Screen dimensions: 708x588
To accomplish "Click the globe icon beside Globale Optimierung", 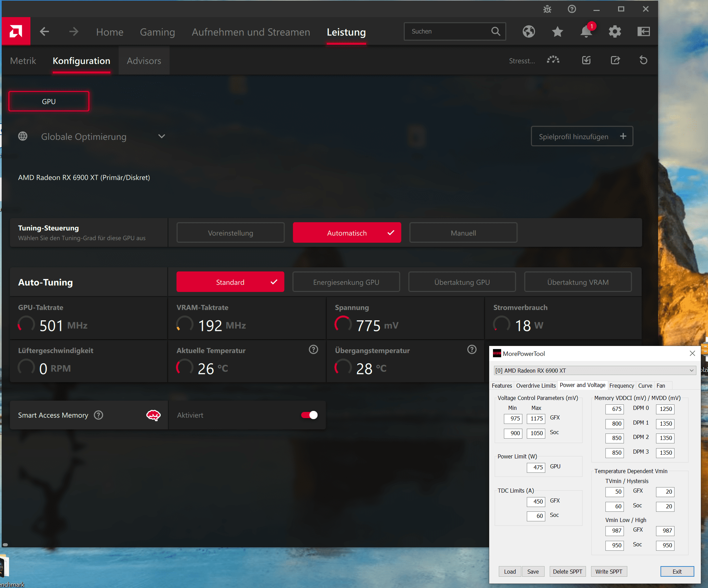I will tap(23, 136).
